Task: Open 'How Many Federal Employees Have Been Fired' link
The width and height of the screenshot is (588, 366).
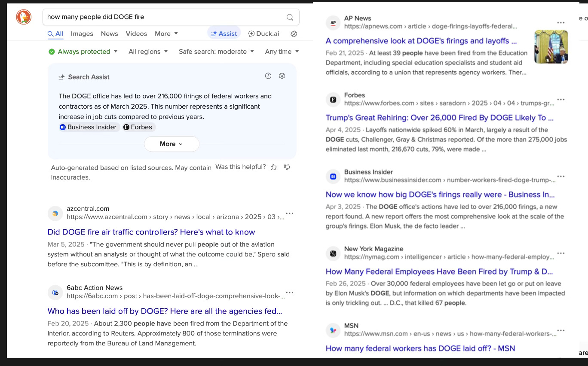Action: pos(439,271)
